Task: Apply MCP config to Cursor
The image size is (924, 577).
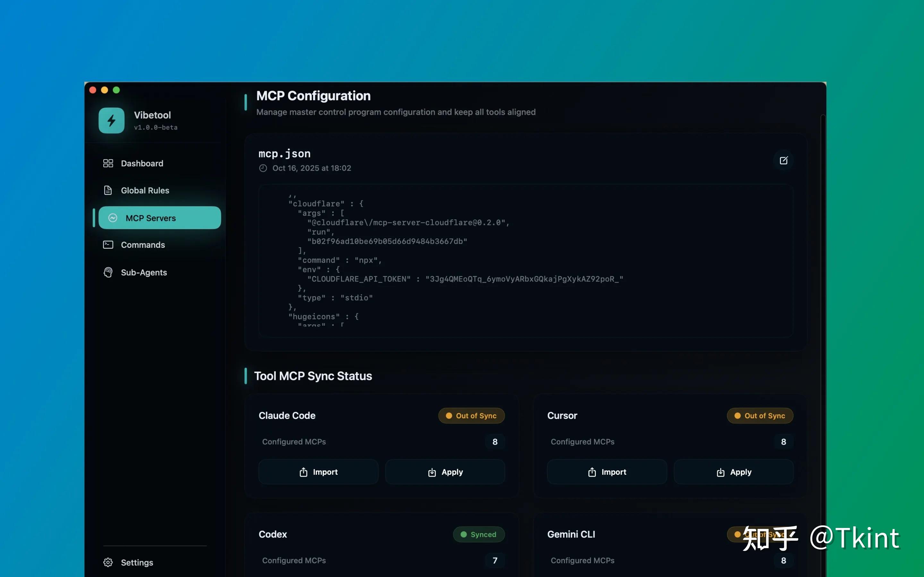Action: pos(734,472)
